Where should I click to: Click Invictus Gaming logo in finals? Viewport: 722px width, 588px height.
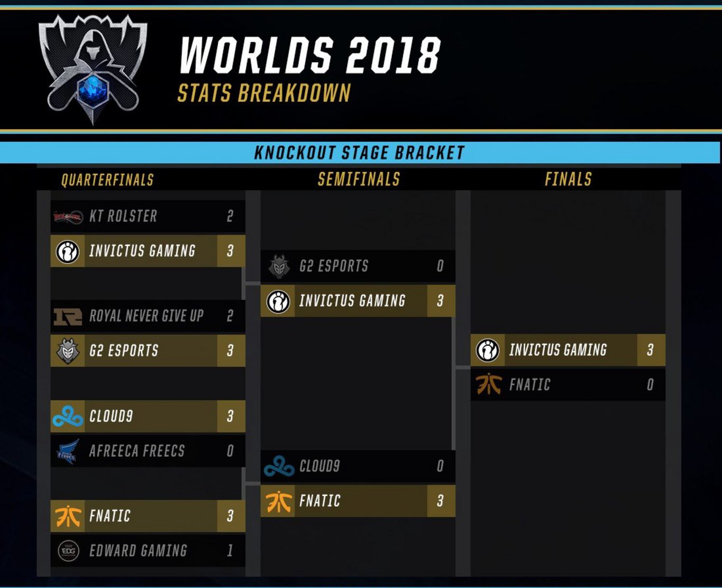tap(488, 350)
